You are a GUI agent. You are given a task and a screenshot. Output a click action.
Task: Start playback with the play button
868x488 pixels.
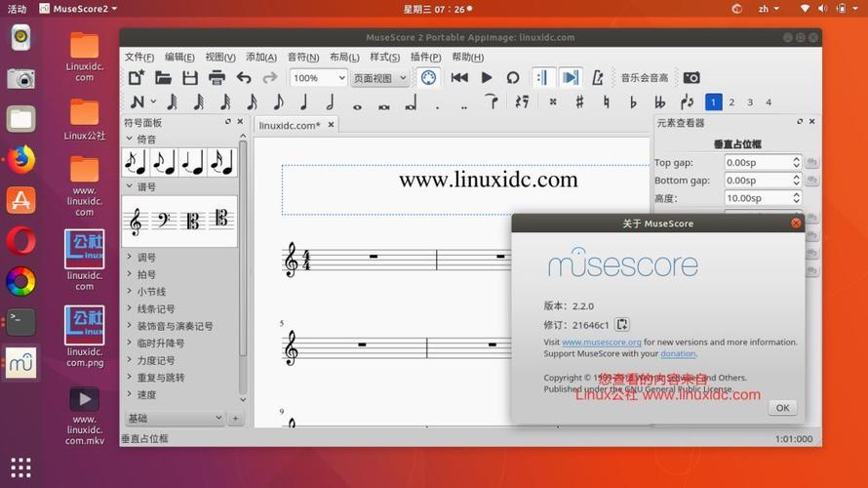(x=486, y=77)
